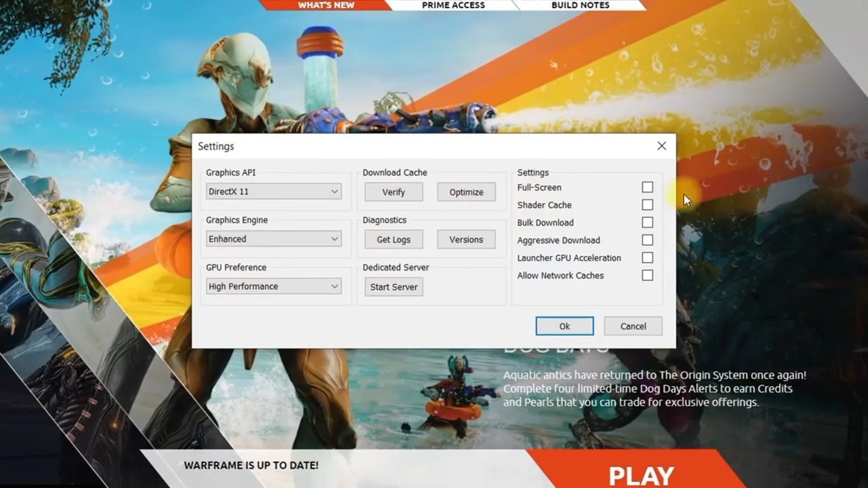The height and width of the screenshot is (488, 868).
Task: Click the Optimize download cache button
Action: (x=466, y=192)
